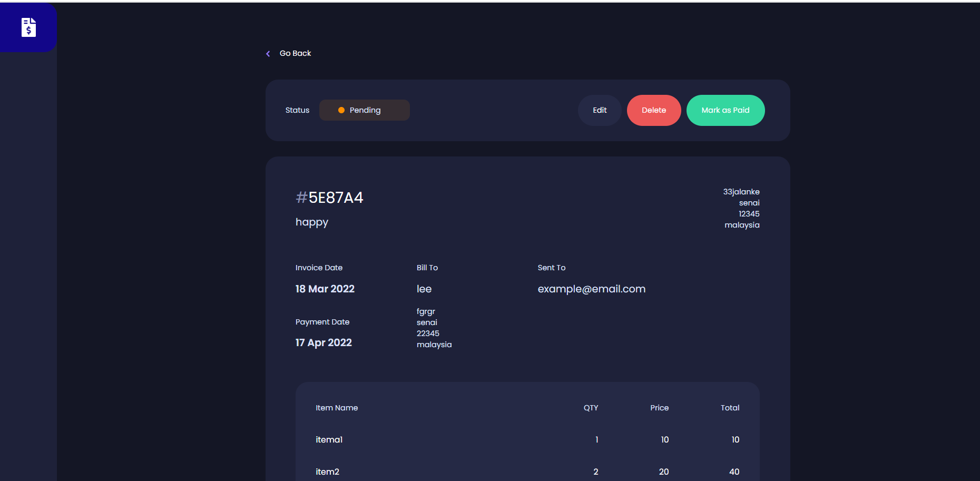Select the item2 row in item list
The width and height of the screenshot is (980, 481).
pyautogui.click(x=327, y=472)
